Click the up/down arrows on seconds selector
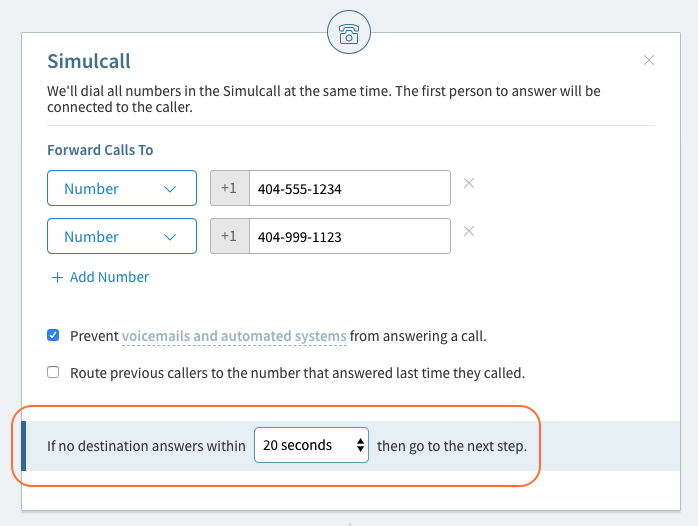The width and height of the screenshot is (698, 526). (x=360, y=445)
